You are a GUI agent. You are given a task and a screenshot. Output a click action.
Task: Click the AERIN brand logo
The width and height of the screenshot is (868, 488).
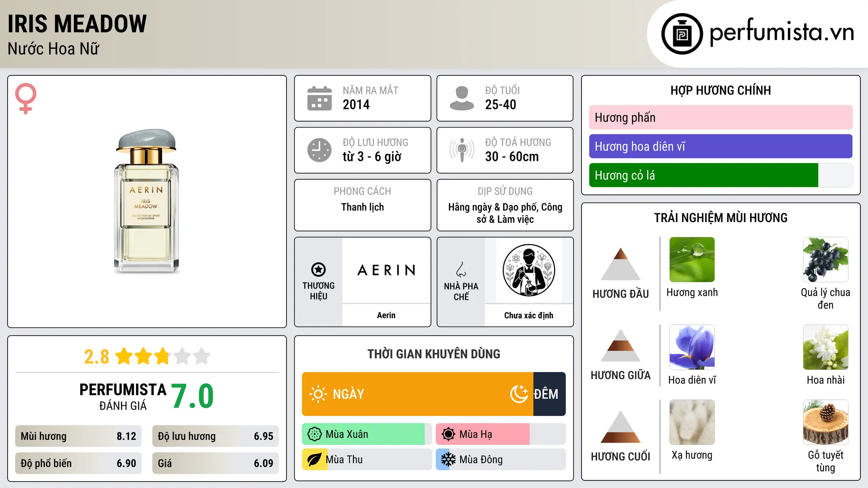tap(387, 270)
